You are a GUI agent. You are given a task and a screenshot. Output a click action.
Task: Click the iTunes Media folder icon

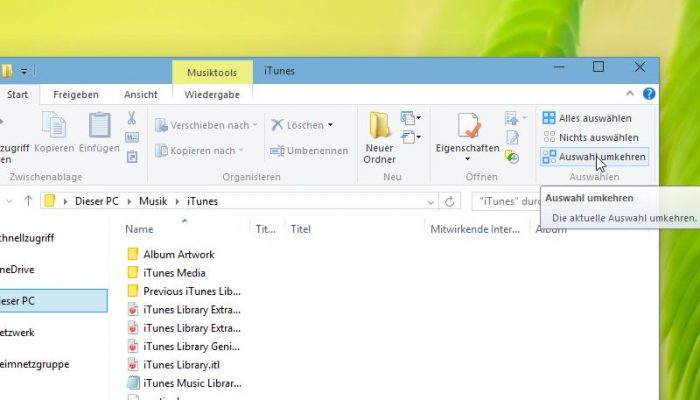pyautogui.click(x=133, y=273)
